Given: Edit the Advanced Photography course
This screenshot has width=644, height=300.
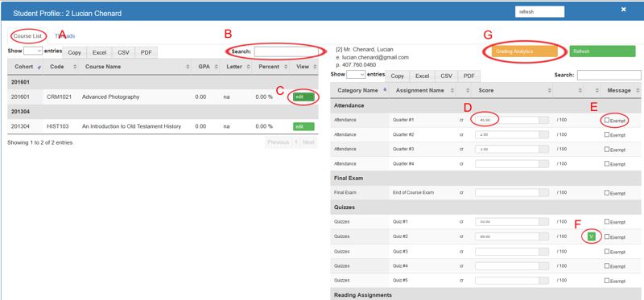Looking at the screenshot, I should pos(304,97).
